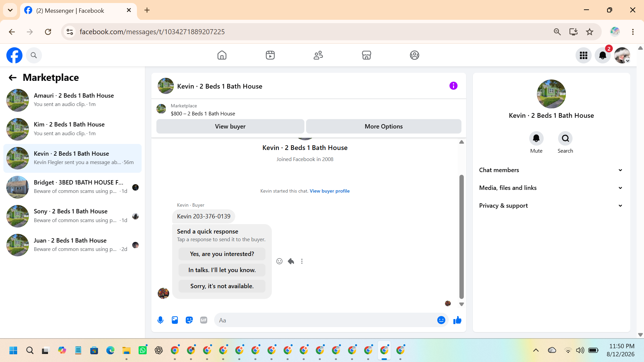Open the Amauri 2 Beds 1 Bath House chat
The height and width of the screenshot is (362, 644).
click(72, 100)
